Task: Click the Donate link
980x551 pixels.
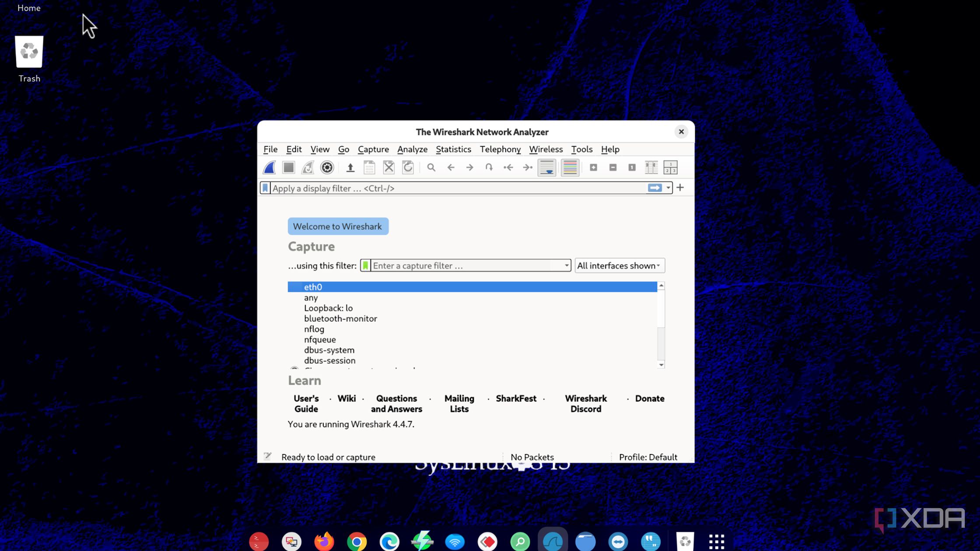Action: pyautogui.click(x=649, y=398)
